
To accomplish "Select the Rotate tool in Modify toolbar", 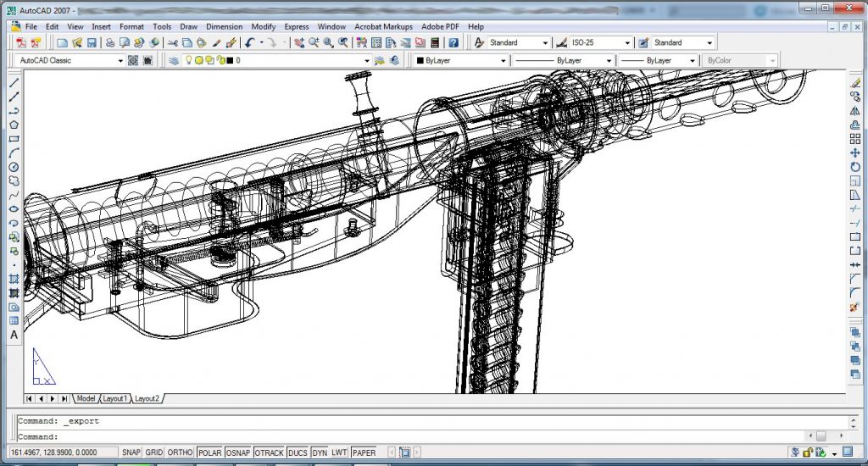I will [855, 167].
